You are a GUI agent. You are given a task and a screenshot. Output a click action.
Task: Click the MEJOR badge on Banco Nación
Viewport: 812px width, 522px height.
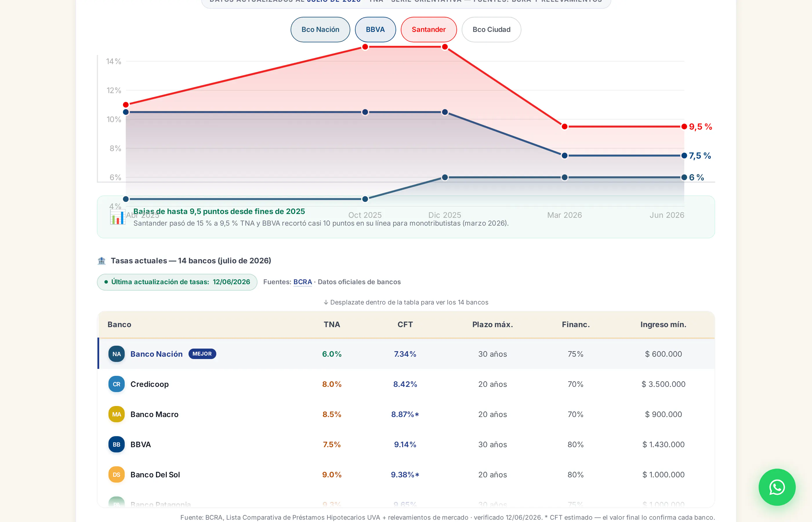pyautogui.click(x=202, y=354)
